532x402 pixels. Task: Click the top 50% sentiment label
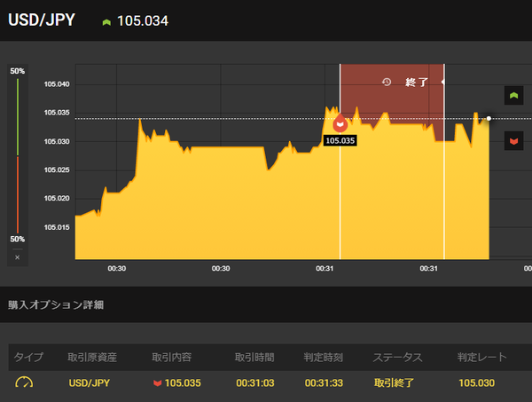[x=18, y=71]
